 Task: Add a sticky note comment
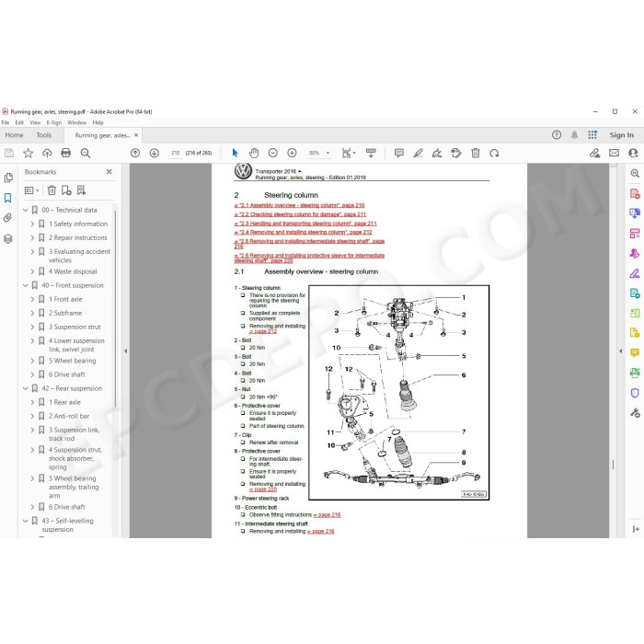pos(398,154)
